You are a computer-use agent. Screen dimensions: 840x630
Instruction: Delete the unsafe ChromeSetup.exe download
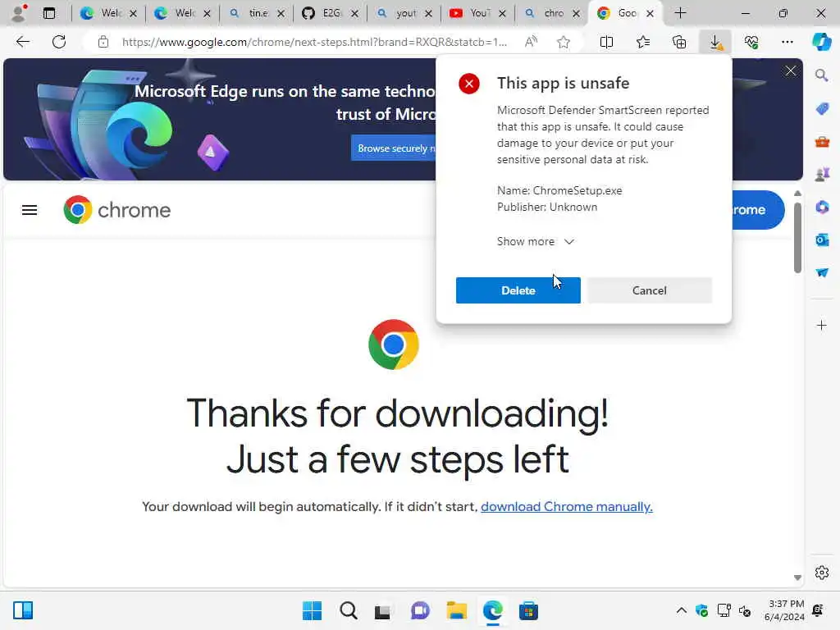tap(518, 290)
